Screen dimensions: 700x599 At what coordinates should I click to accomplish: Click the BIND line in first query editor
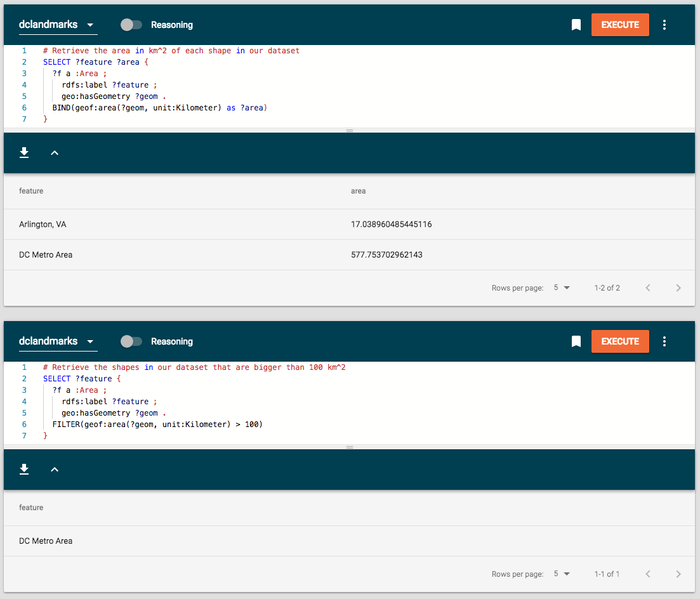[159, 108]
